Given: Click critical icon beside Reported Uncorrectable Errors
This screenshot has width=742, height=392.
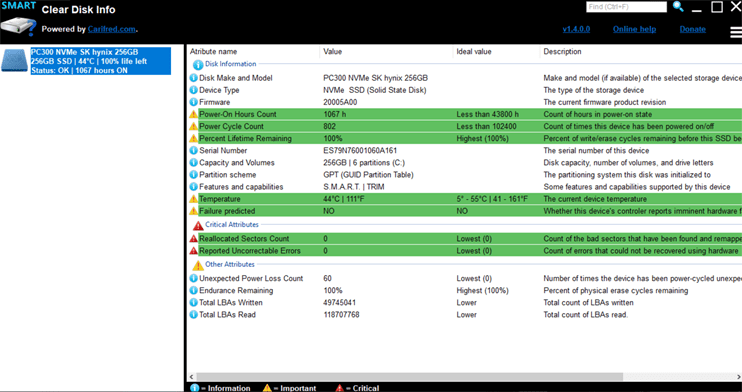Looking at the screenshot, I should click(194, 251).
